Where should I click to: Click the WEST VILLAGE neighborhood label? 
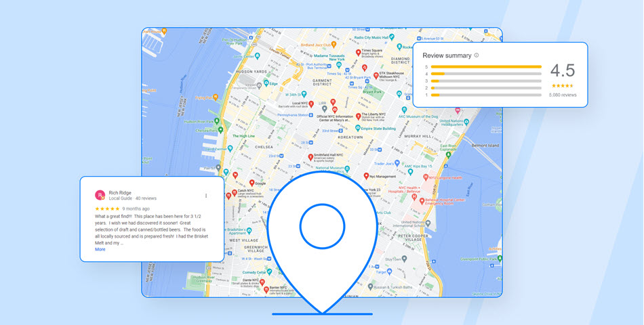click(244, 240)
